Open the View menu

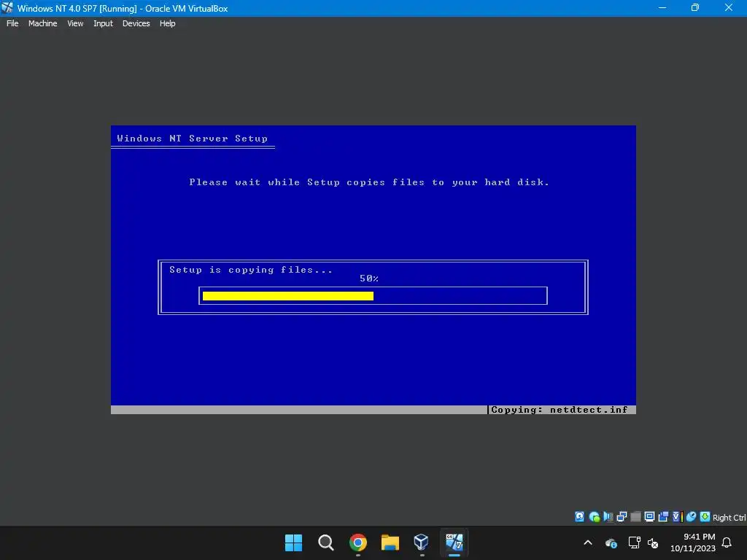pos(75,23)
